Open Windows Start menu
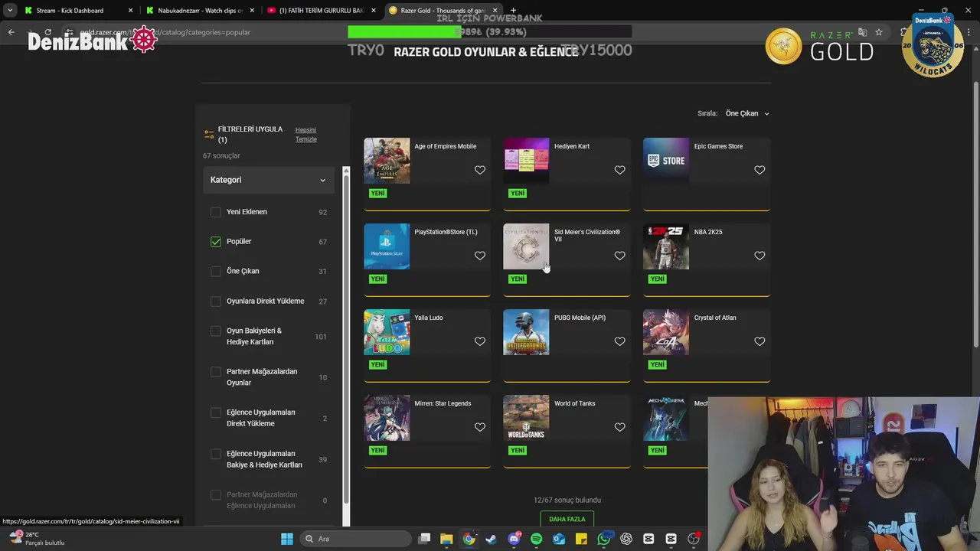 pos(287,539)
